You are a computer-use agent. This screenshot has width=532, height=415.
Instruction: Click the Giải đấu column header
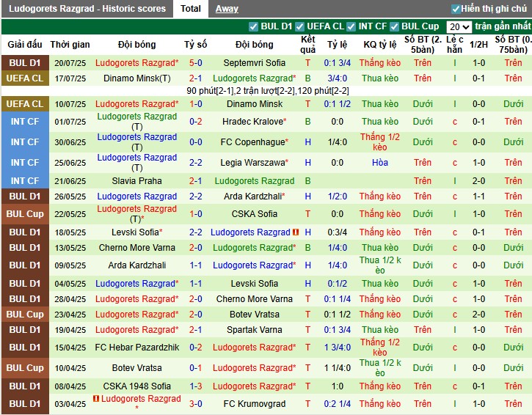tap(25, 45)
